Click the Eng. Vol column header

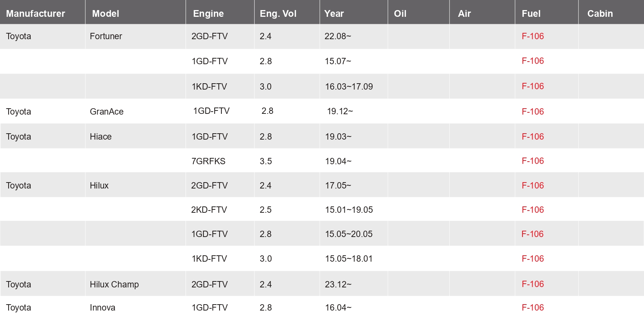[x=278, y=13]
